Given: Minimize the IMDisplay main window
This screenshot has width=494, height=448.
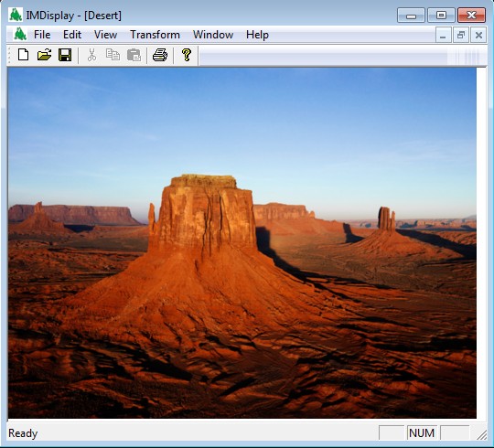Looking at the screenshot, I should coord(411,16).
